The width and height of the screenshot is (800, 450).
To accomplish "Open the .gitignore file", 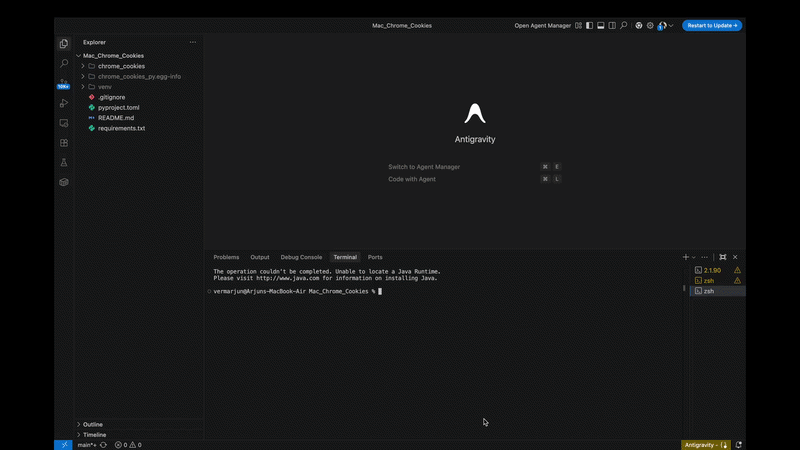I will pos(111,97).
